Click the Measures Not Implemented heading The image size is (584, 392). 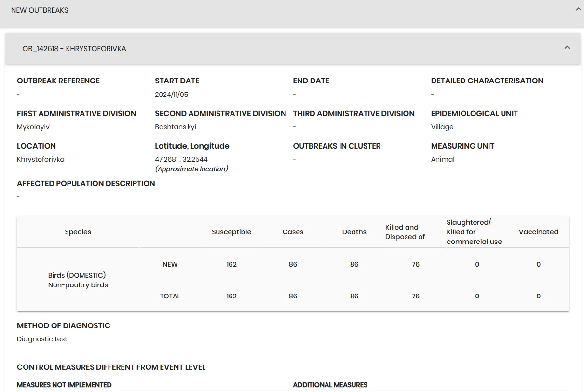(x=64, y=385)
